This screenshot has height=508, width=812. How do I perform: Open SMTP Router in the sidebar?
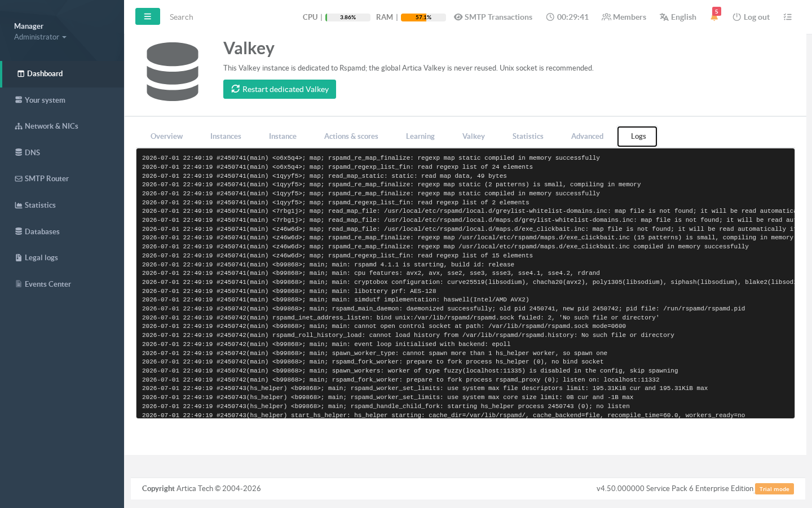(x=62, y=179)
